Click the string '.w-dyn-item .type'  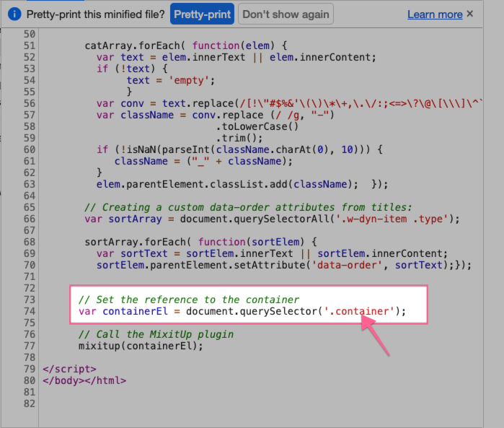click(392, 219)
